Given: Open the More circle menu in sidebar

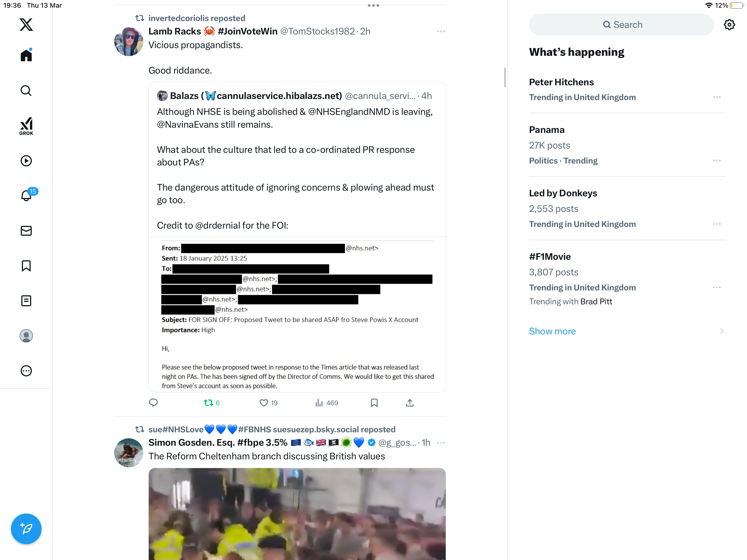Looking at the screenshot, I should tap(26, 371).
